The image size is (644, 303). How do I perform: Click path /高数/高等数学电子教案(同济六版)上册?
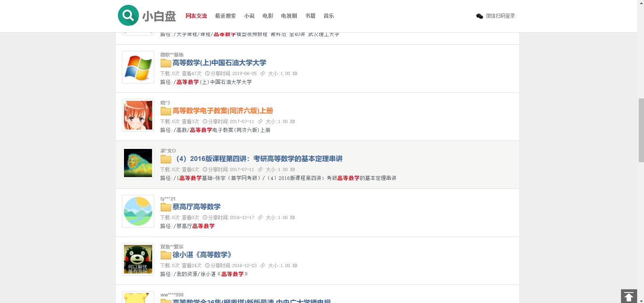222,130
